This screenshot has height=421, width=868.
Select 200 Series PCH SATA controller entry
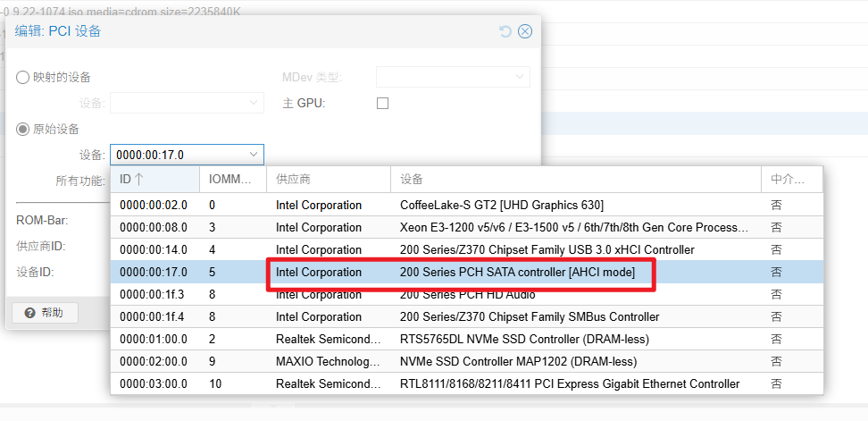tap(517, 272)
